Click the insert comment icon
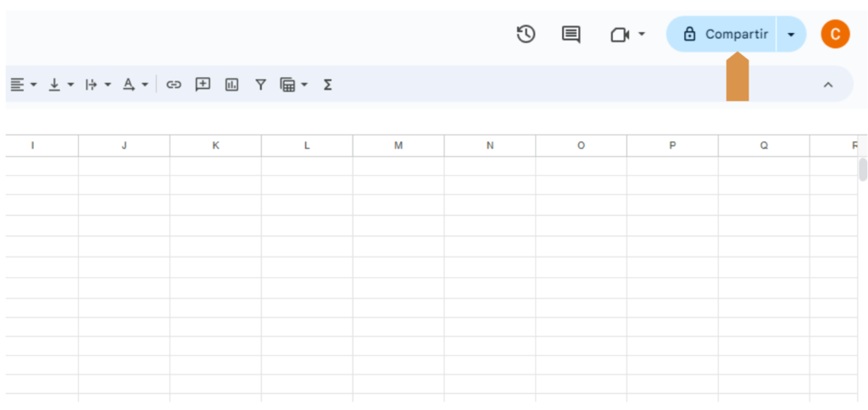This screenshot has width=868, height=410. 203,85
